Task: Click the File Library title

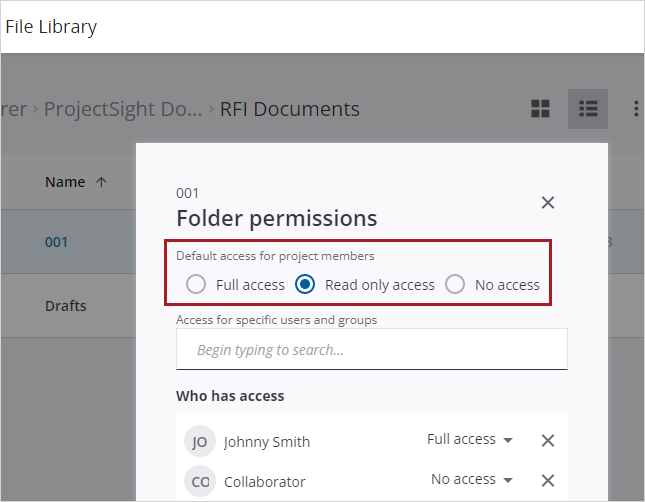Action: [51, 27]
